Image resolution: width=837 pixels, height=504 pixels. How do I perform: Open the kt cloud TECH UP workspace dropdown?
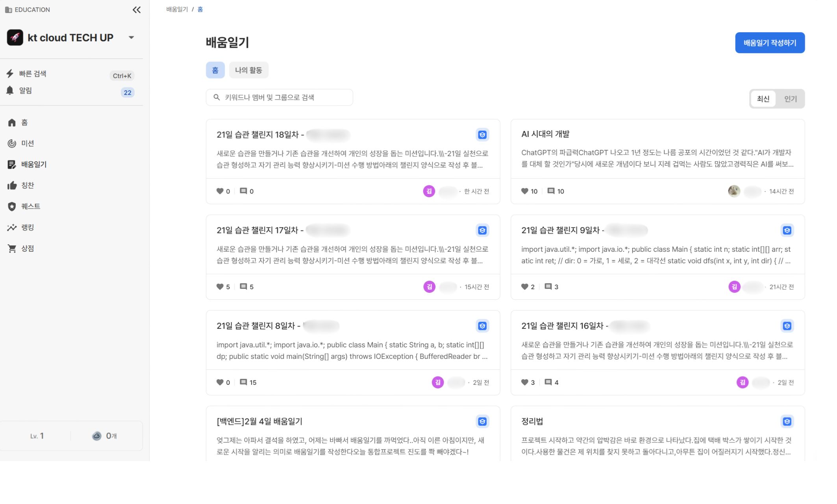pyautogui.click(x=131, y=37)
